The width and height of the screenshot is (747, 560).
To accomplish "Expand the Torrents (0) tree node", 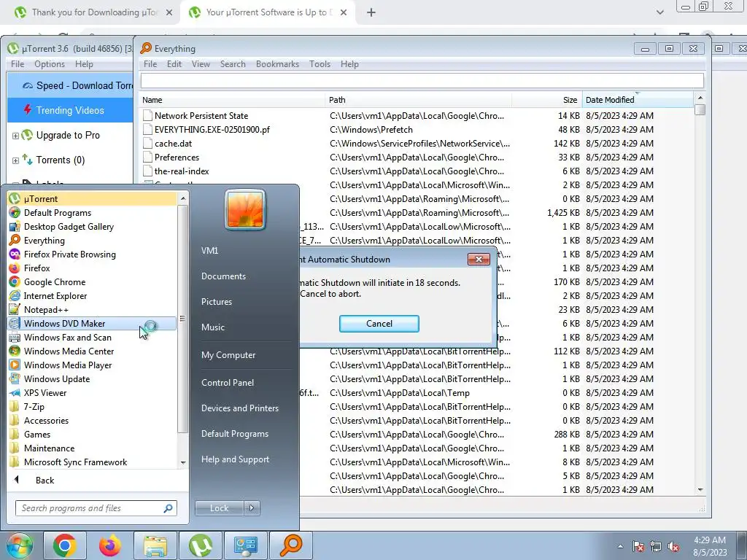I will [15, 160].
